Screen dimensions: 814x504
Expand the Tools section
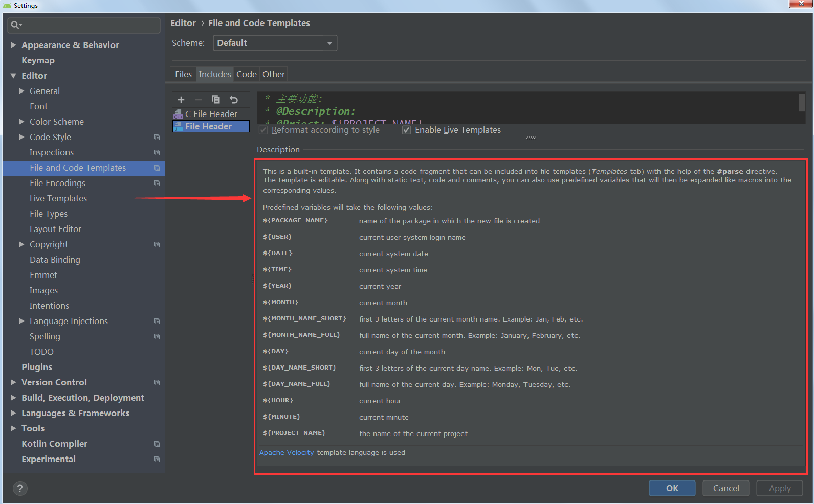(13, 428)
